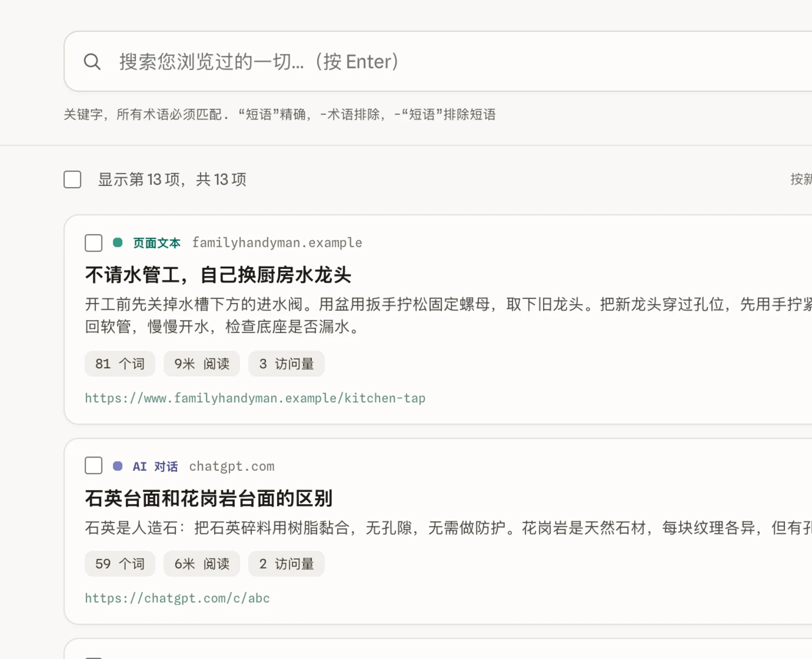Check the box for the familyhandyman.example entry
This screenshot has width=812, height=659.
coord(93,243)
